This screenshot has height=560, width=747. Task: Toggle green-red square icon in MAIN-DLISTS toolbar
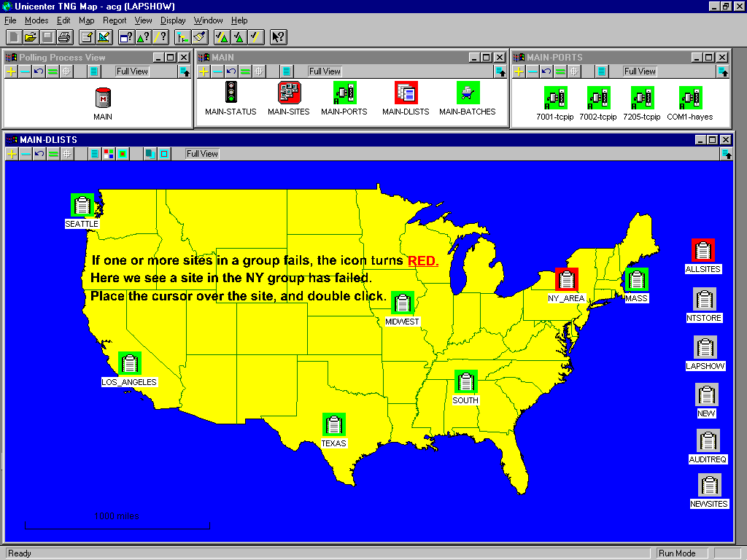click(123, 154)
